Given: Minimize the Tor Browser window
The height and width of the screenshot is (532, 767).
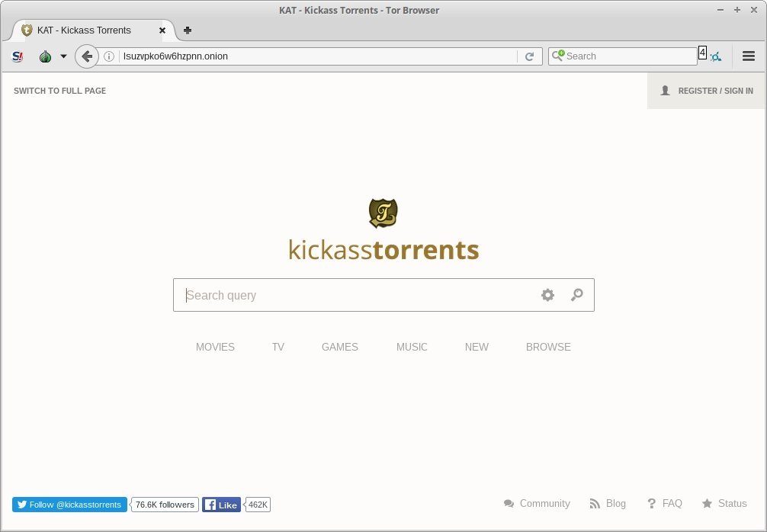Looking at the screenshot, I should tap(720, 10).
